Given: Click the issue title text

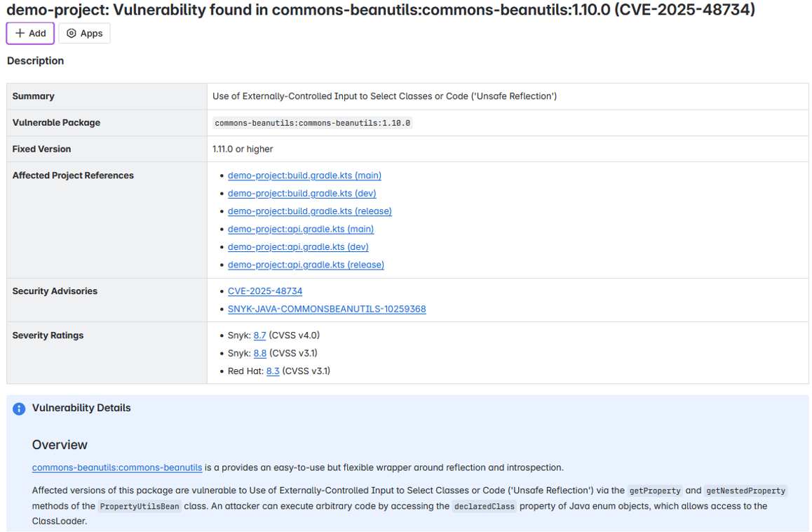Looking at the screenshot, I should pos(381,10).
